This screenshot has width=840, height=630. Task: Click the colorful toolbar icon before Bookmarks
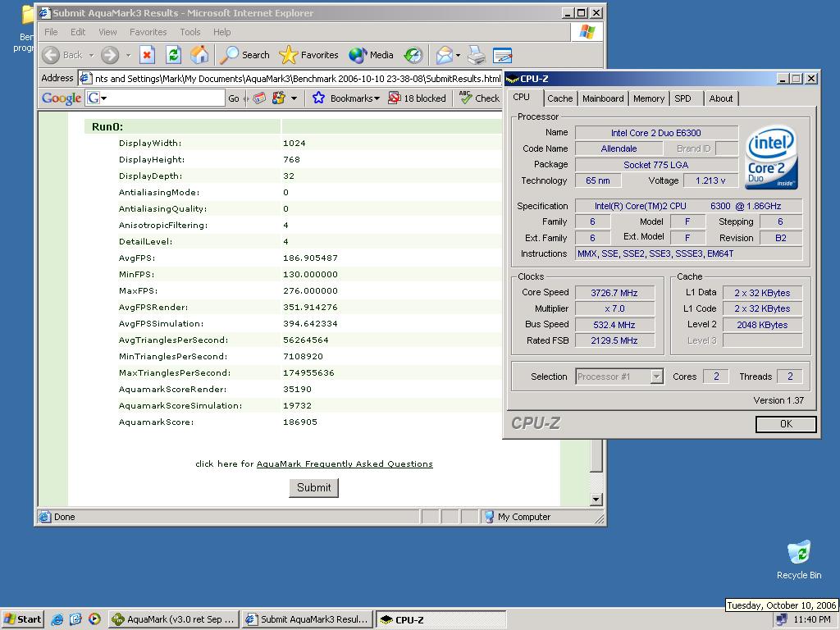click(x=279, y=98)
